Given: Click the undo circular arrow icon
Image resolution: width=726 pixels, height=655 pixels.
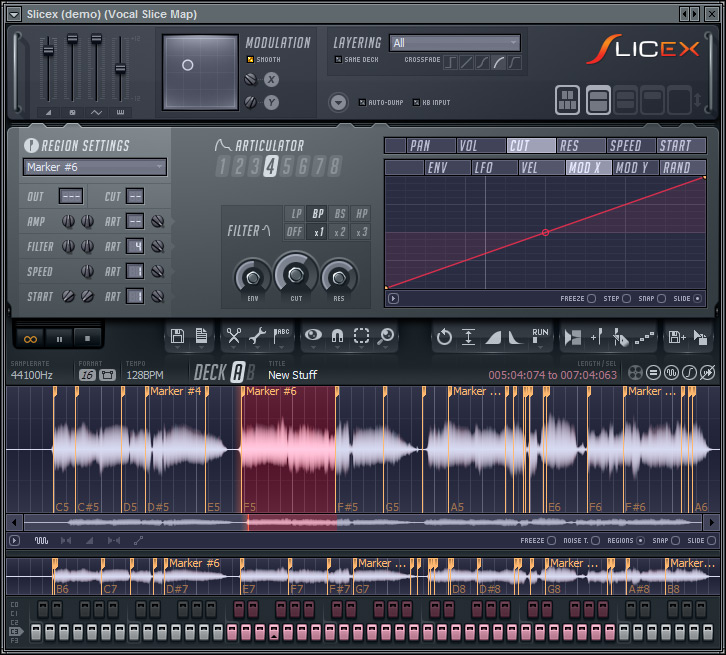Looking at the screenshot, I should 444,337.
